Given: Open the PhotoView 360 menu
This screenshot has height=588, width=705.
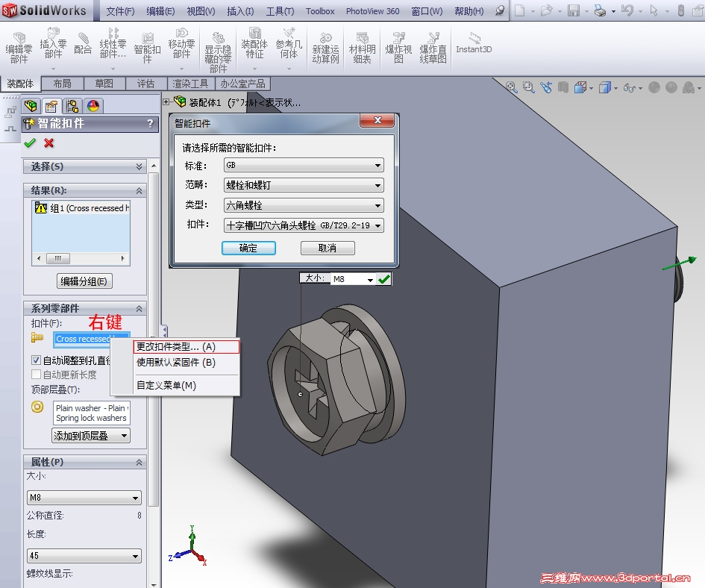Looking at the screenshot, I should [x=373, y=11].
